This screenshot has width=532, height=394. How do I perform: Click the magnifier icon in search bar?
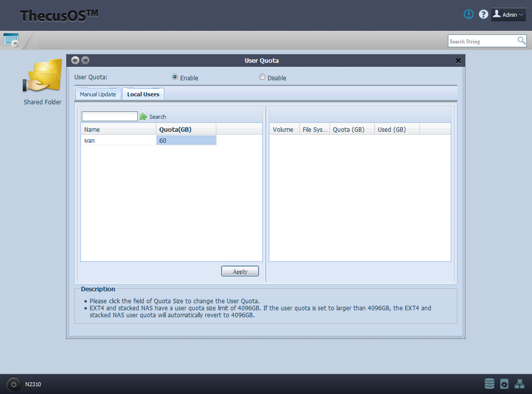coord(521,41)
